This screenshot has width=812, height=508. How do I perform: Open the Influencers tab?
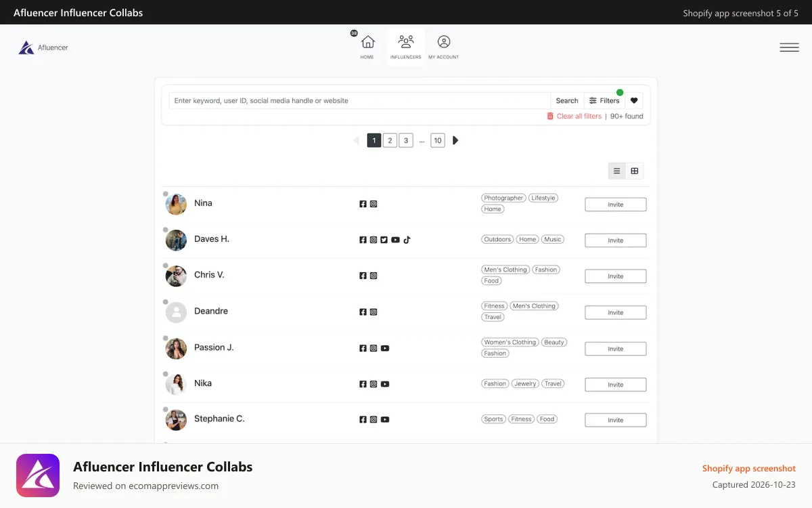click(x=406, y=47)
